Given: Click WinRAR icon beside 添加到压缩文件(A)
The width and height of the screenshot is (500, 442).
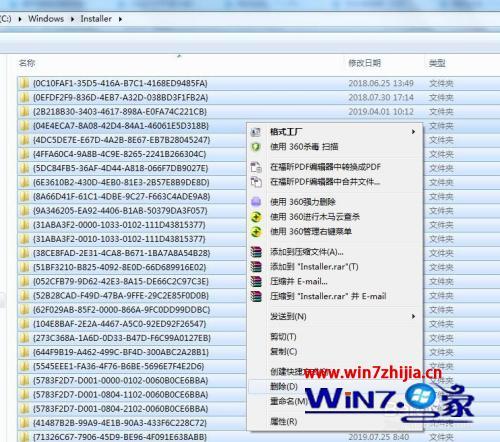Looking at the screenshot, I should pos(256,252).
